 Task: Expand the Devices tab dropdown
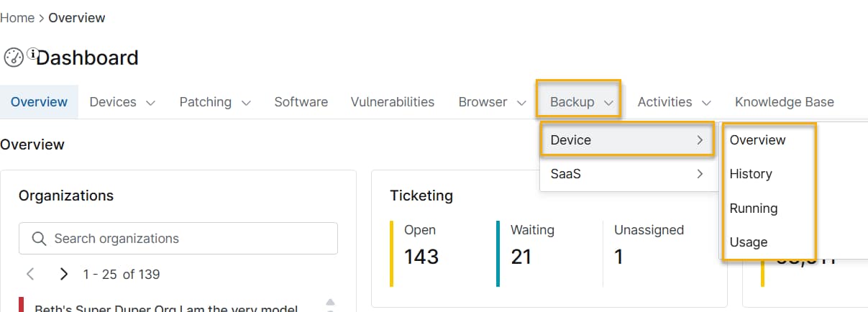pos(122,102)
